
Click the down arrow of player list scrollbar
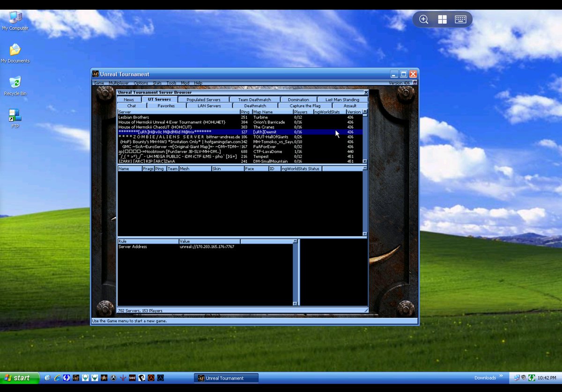tap(365, 234)
